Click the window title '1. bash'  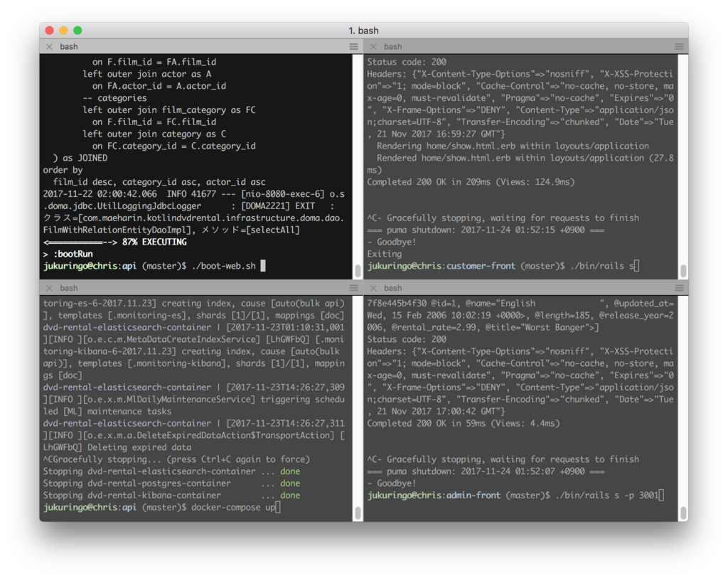(x=363, y=31)
